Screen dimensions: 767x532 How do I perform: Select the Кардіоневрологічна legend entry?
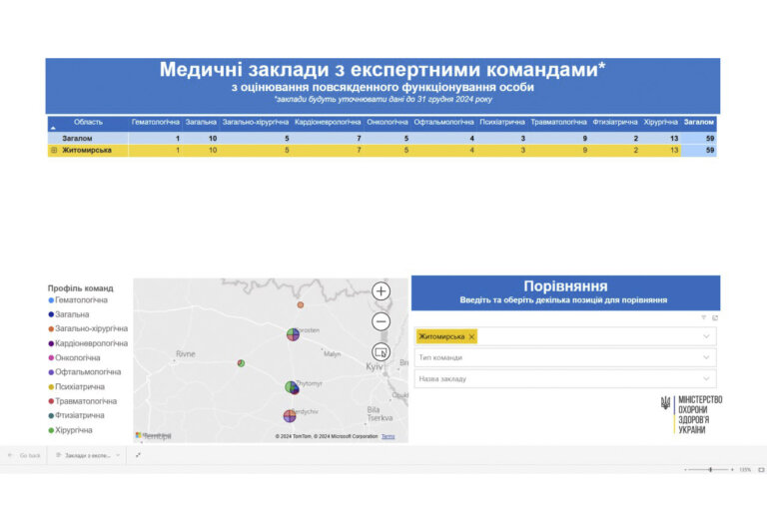tap(88, 343)
